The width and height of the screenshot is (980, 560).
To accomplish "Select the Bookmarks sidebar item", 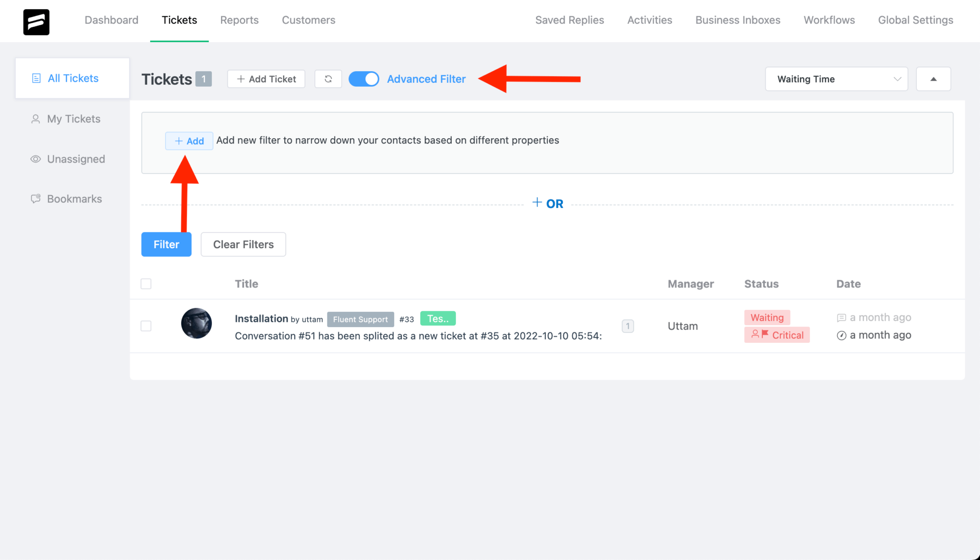I will [72, 199].
